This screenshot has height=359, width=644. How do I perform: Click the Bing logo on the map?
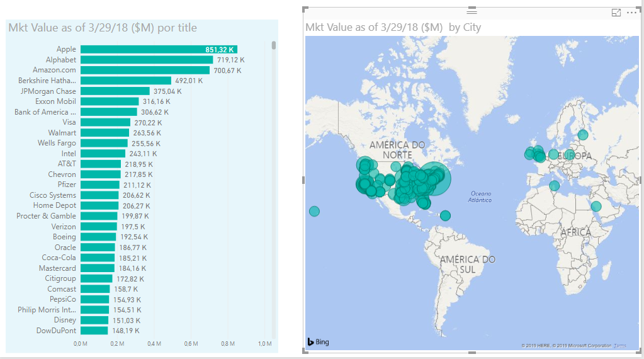(x=319, y=342)
